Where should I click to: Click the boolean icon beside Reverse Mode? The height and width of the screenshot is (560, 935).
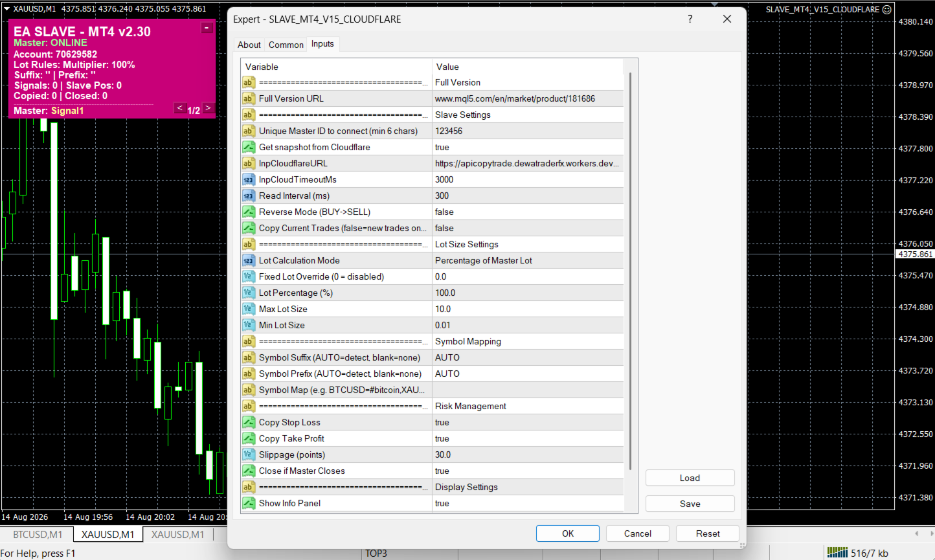tap(249, 212)
